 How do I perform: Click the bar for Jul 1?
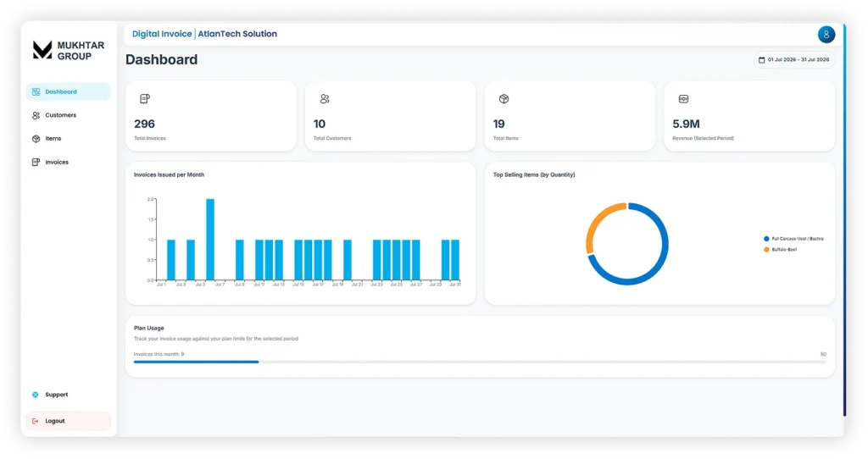click(171, 260)
